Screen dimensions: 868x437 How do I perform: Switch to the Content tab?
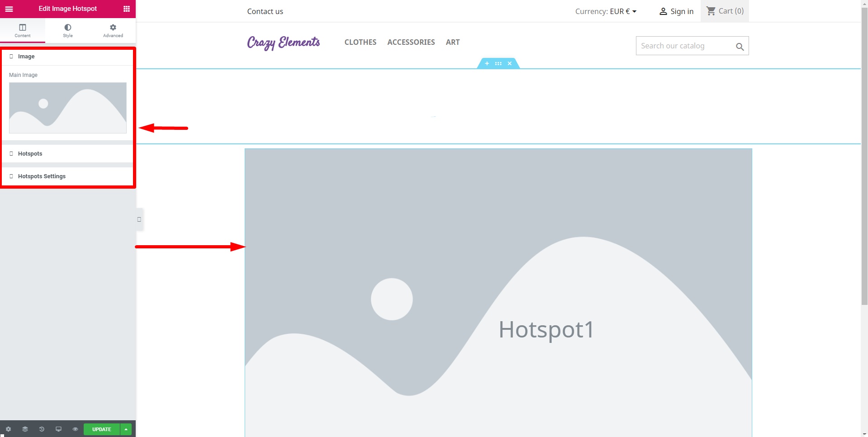(23, 30)
